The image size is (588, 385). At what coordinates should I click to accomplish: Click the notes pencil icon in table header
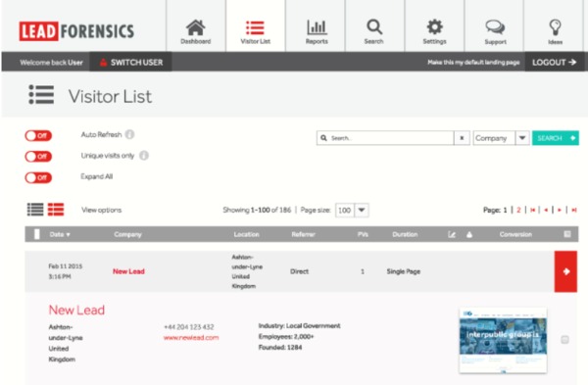452,234
